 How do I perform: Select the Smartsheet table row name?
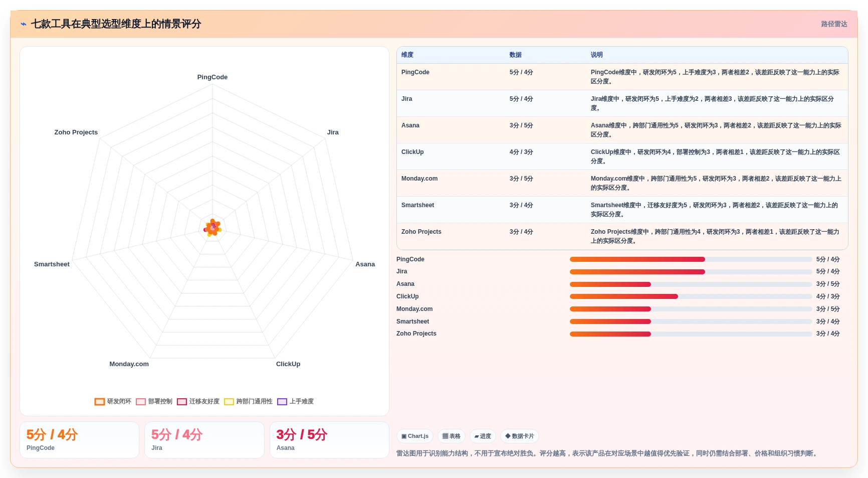[x=418, y=205]
